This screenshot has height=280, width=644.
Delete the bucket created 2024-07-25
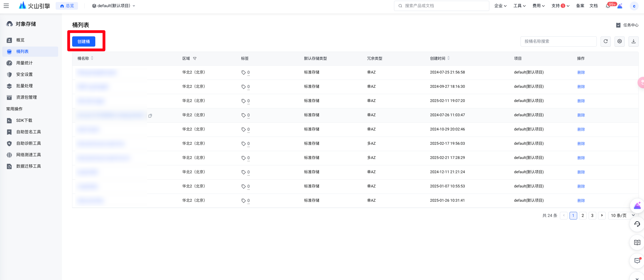(581, 72)
